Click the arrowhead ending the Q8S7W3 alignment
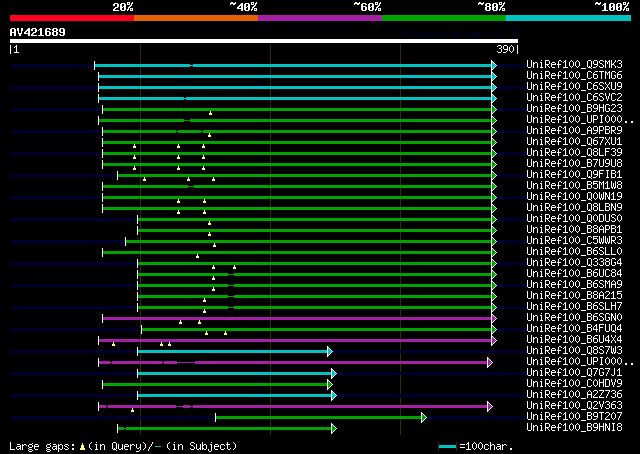The height and width of the screenshot is (454, 640). [x=330, y=352]
